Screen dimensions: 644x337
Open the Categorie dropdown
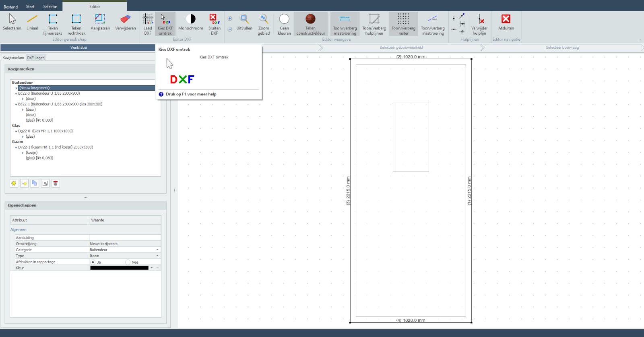[157, 250]
